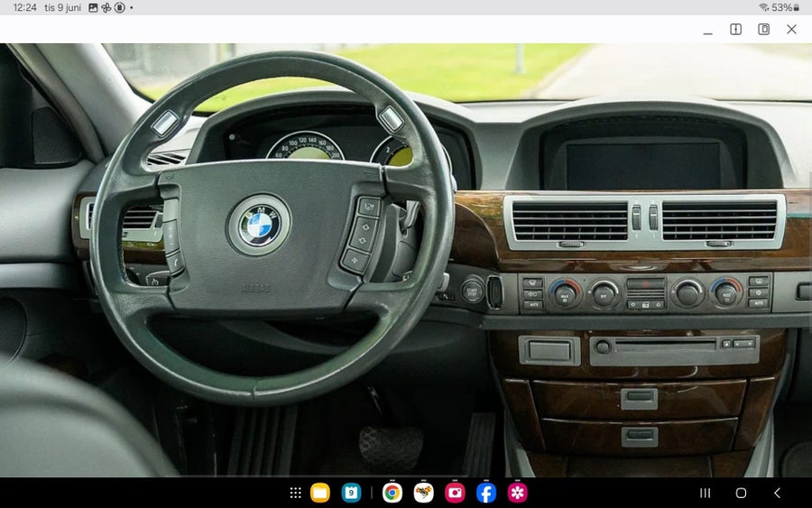This screenshot has height=508, width=812.
Task: Launch Facebook from the taskbar
Action: pos(486,493)
